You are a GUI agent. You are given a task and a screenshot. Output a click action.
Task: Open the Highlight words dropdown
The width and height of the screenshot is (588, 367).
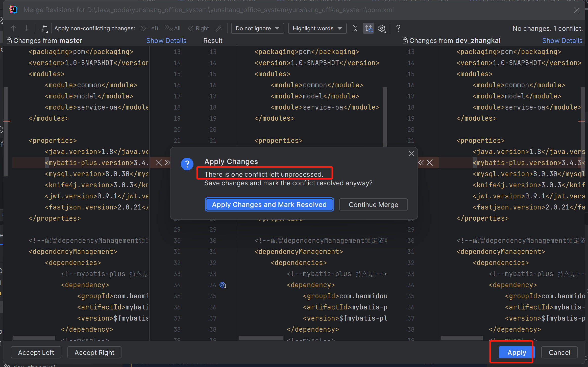pyautogui.click(x=317, y=28)
